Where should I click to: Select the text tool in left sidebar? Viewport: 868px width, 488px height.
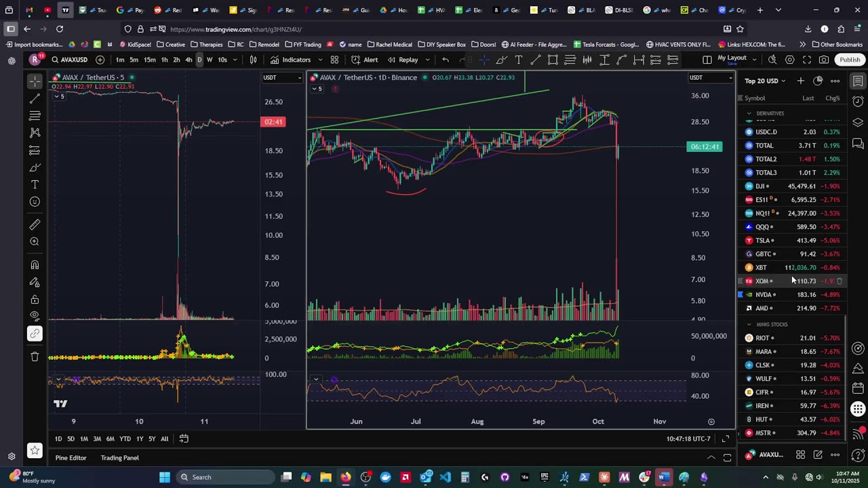[x=35, y=184]
